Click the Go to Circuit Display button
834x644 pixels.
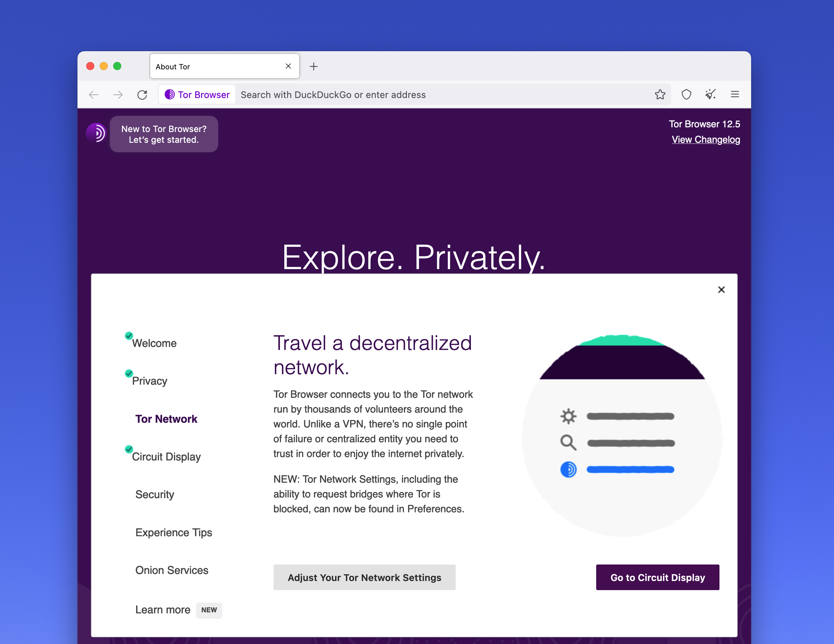coord(657,577)
